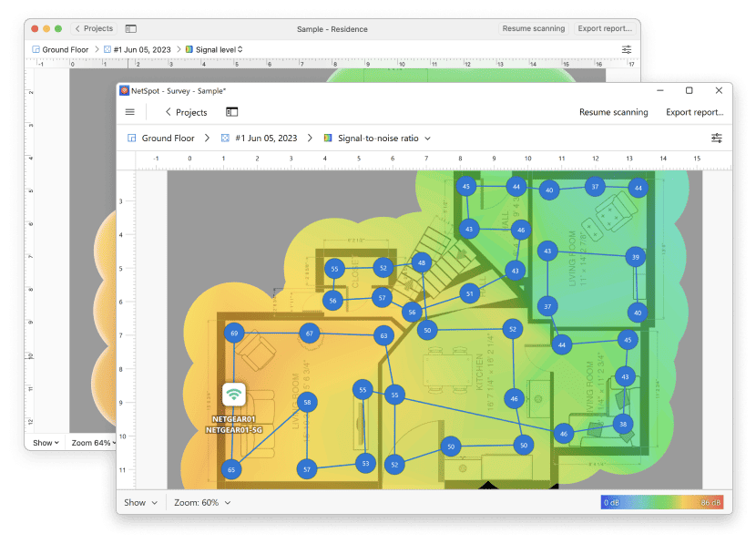Open the Zoom: 60% dropdown

coord(202,502)
